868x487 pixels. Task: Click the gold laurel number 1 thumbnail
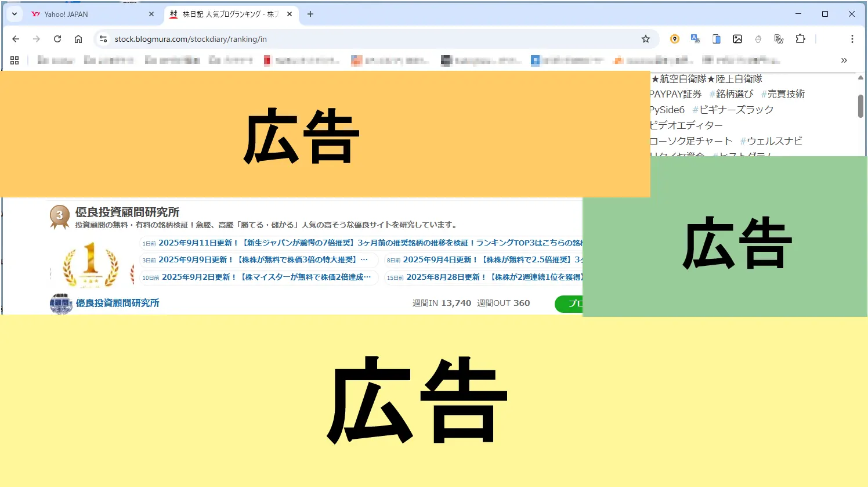(x=91, y=265)
